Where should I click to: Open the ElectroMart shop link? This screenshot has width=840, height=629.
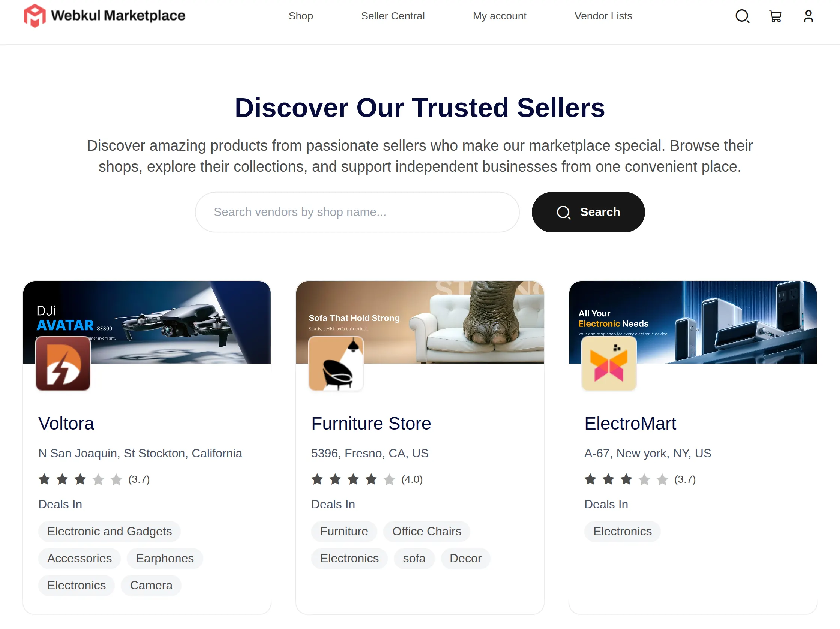(630, 424)
